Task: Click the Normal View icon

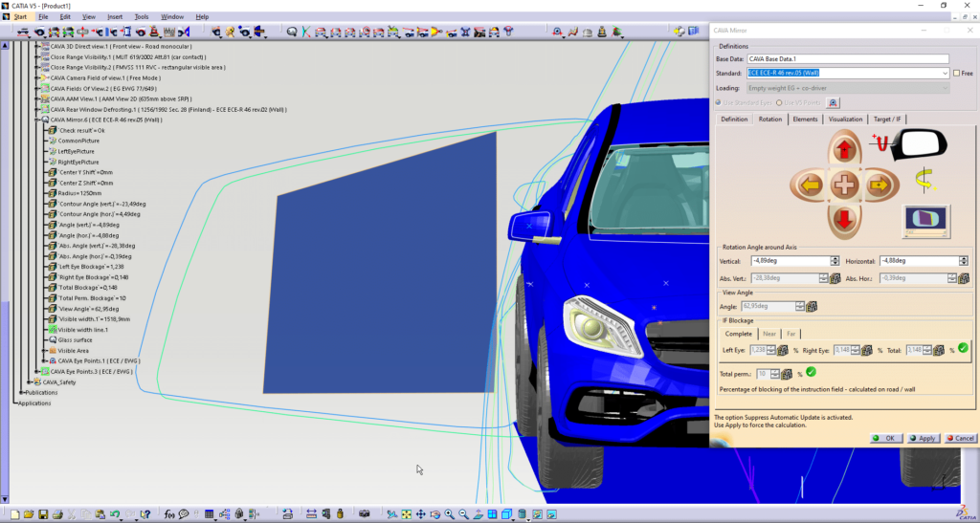Action: [479, 515]
